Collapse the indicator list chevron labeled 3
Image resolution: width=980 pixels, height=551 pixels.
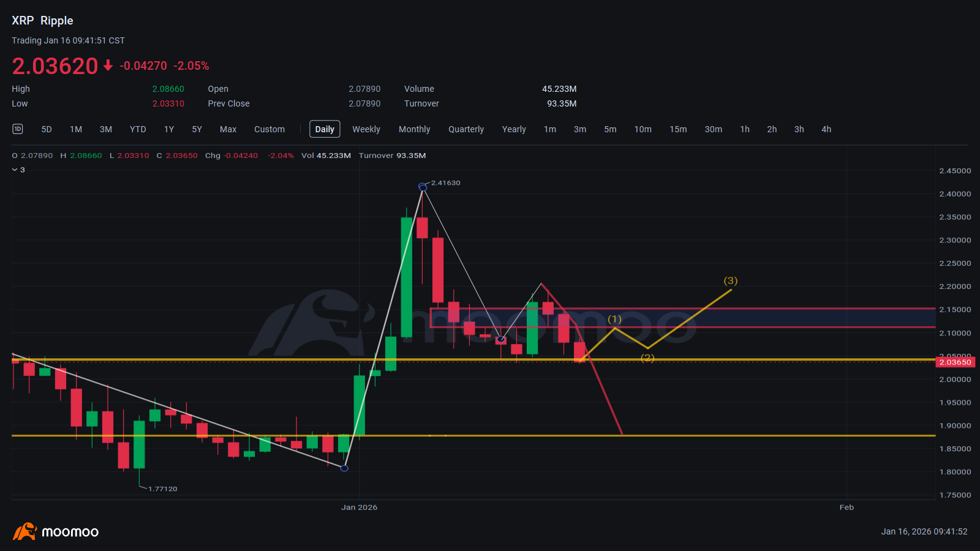click(x=15, y=170)
